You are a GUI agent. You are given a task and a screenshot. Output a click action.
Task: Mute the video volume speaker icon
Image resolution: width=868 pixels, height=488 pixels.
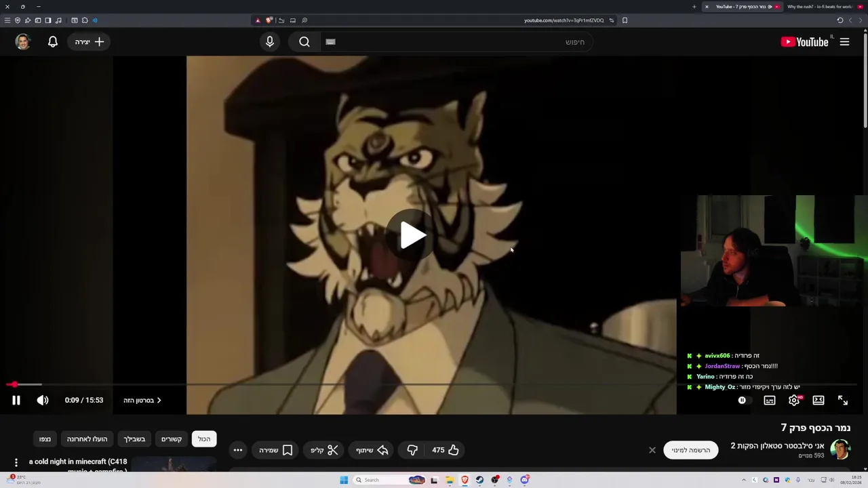tap(43, 401)
